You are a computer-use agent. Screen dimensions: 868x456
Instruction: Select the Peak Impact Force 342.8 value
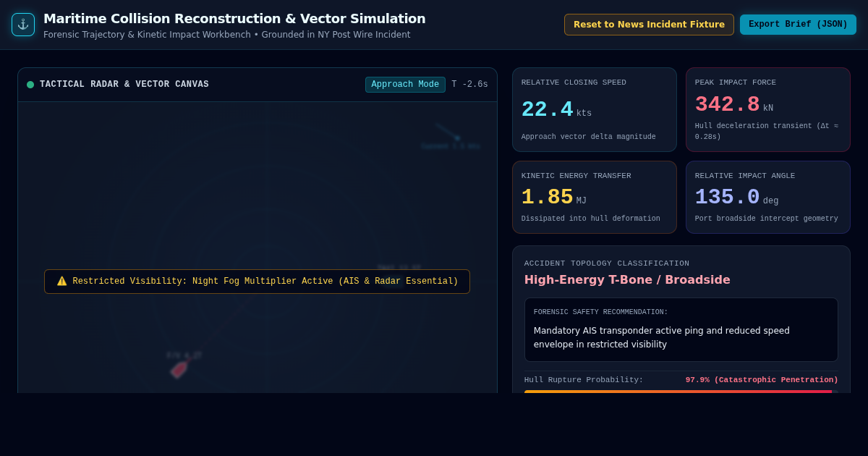(727, 105)
